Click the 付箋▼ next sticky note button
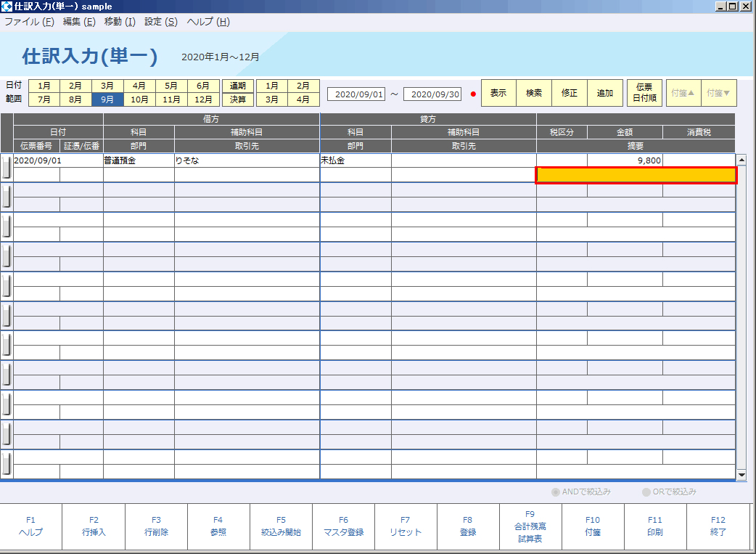This screenshot has height=554, width=756. (719, 93)
